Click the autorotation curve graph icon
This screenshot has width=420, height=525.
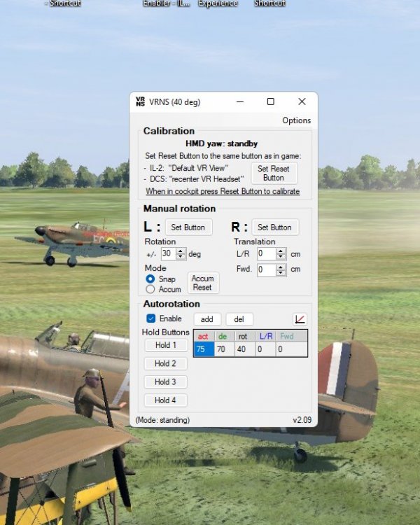click(x=300, y=319)
